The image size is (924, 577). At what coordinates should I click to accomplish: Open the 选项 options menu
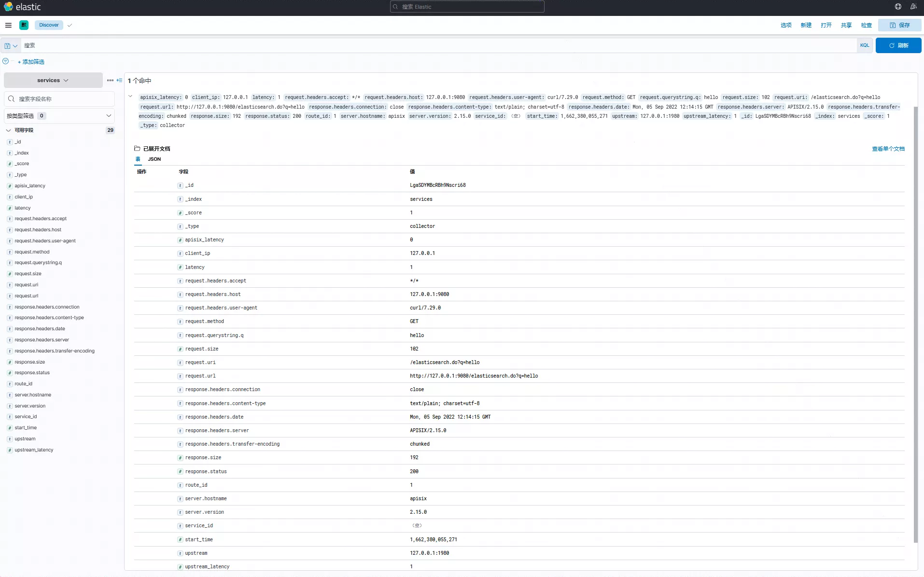point(785,25)
